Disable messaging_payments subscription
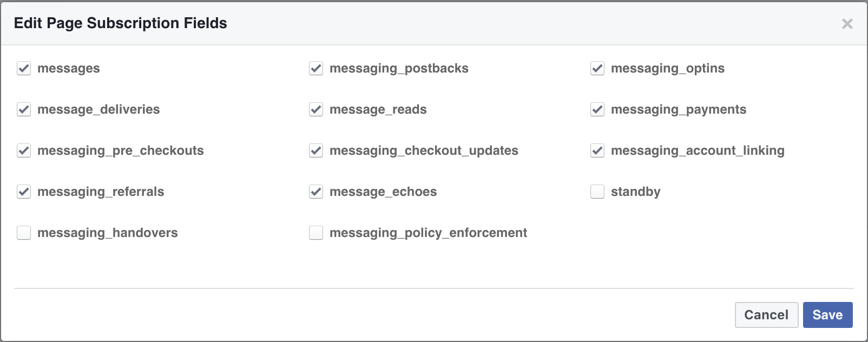The width and height of the screenshot is (868, 342). [x=597, y=109]
